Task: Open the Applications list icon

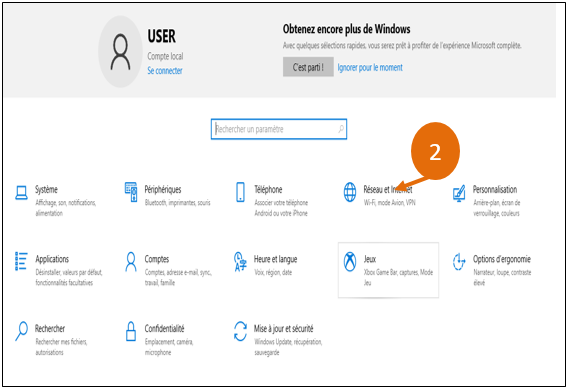Action: coord(21,261)
